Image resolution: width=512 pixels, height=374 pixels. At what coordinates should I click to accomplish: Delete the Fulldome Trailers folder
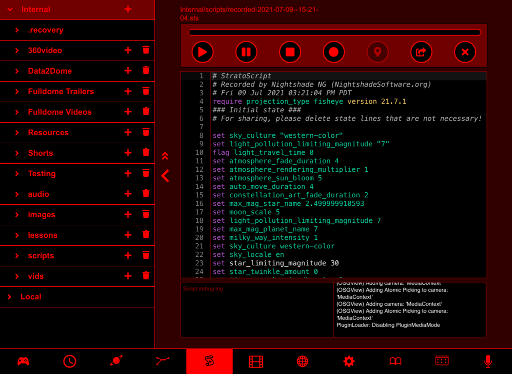pos(146,91)
